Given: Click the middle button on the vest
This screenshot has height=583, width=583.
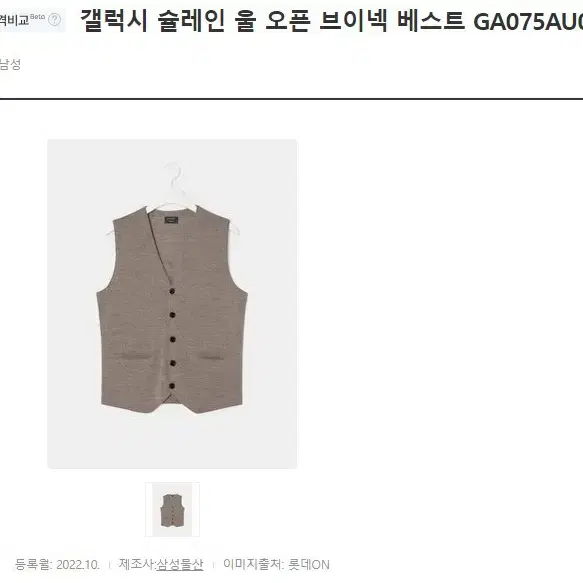Looking at the screenshot, I should (173, 339).
